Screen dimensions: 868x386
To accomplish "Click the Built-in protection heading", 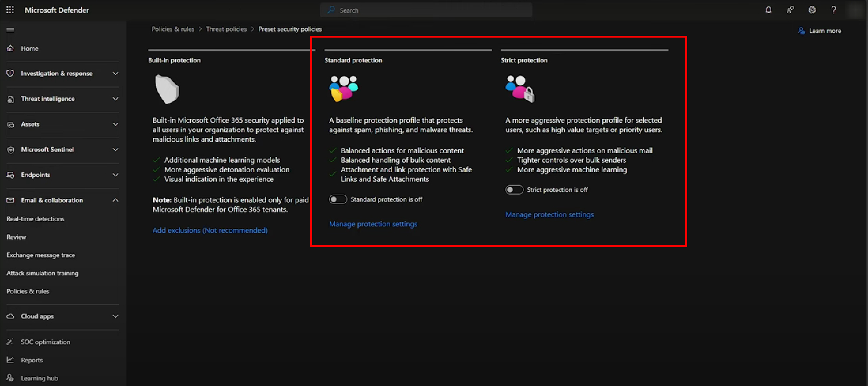I will coord(174,60).
